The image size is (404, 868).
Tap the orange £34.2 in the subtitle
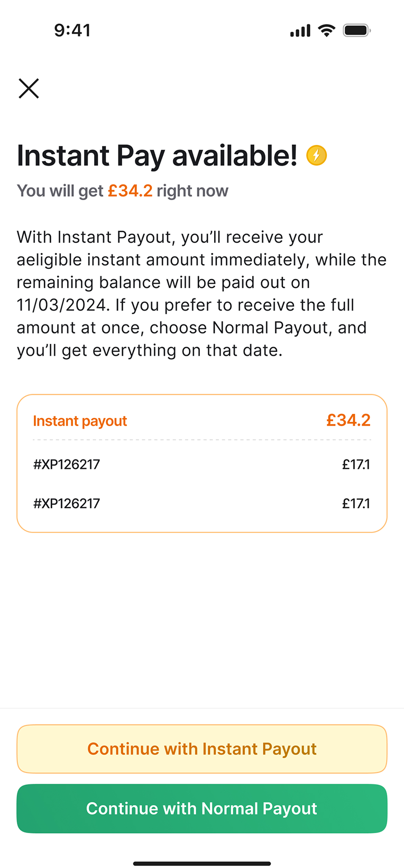(x=130, y=191)
